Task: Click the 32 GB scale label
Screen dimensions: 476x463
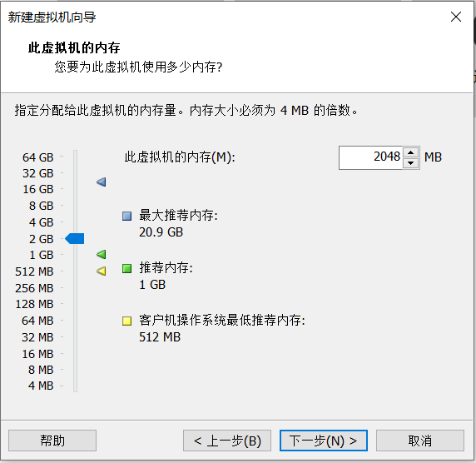Action: point(38,173)
